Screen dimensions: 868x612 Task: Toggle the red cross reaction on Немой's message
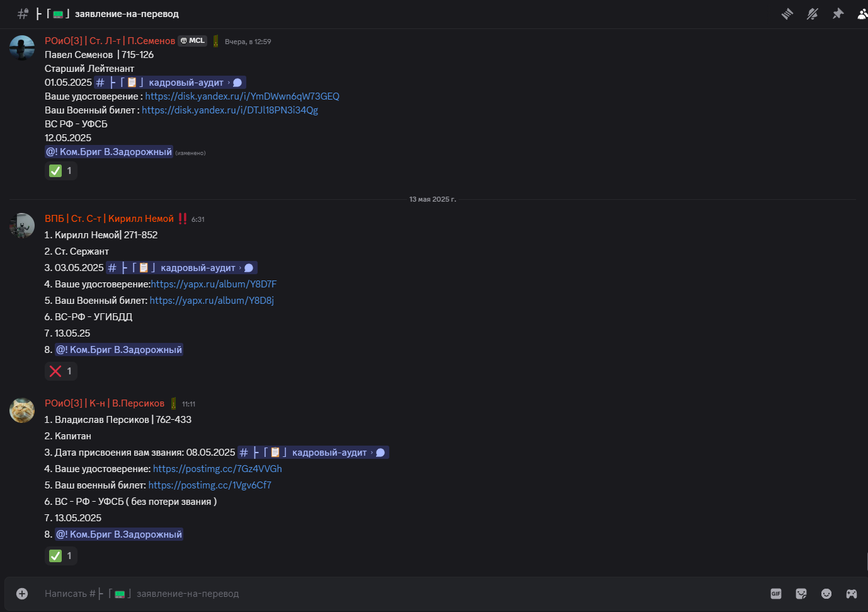point(61,371)
